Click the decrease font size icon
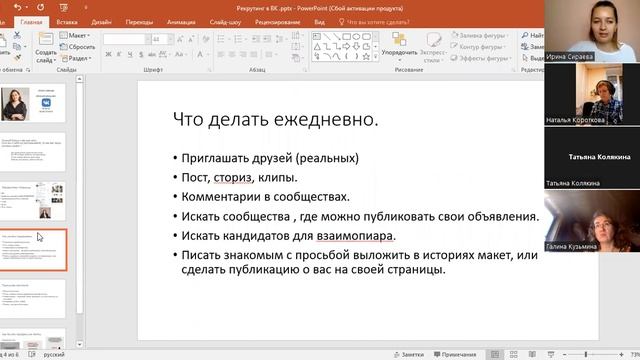This screenshot has height=360, width=640. [x=191, y=40]
